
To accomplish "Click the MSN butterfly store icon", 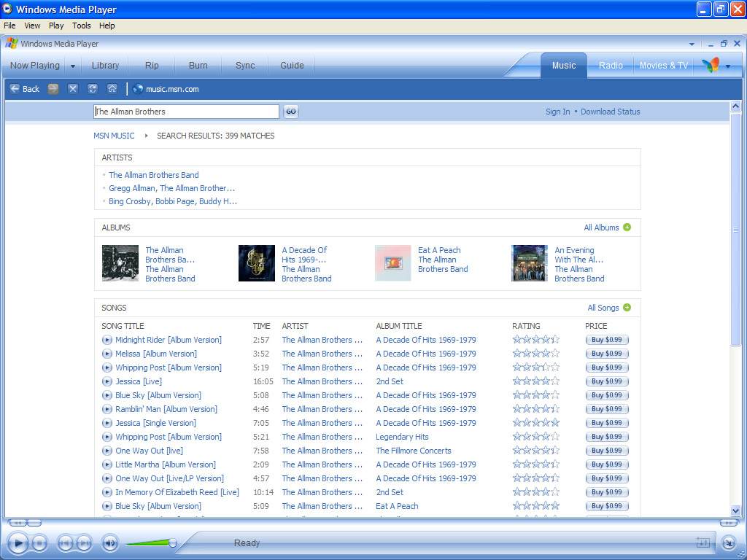I will coord(711,65).
